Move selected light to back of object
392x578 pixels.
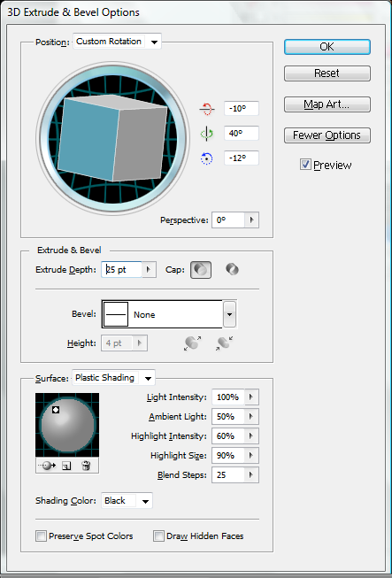coord(47,466)
